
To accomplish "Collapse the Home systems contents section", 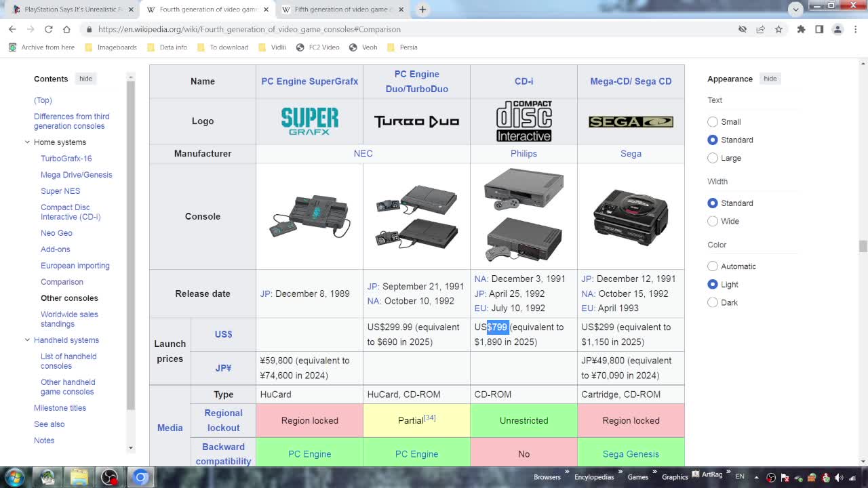I will tap(27, 142).
